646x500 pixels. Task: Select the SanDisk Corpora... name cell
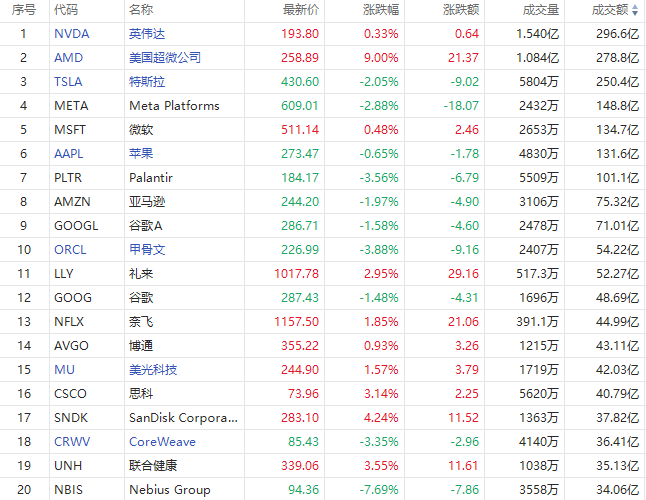[183, 418]
